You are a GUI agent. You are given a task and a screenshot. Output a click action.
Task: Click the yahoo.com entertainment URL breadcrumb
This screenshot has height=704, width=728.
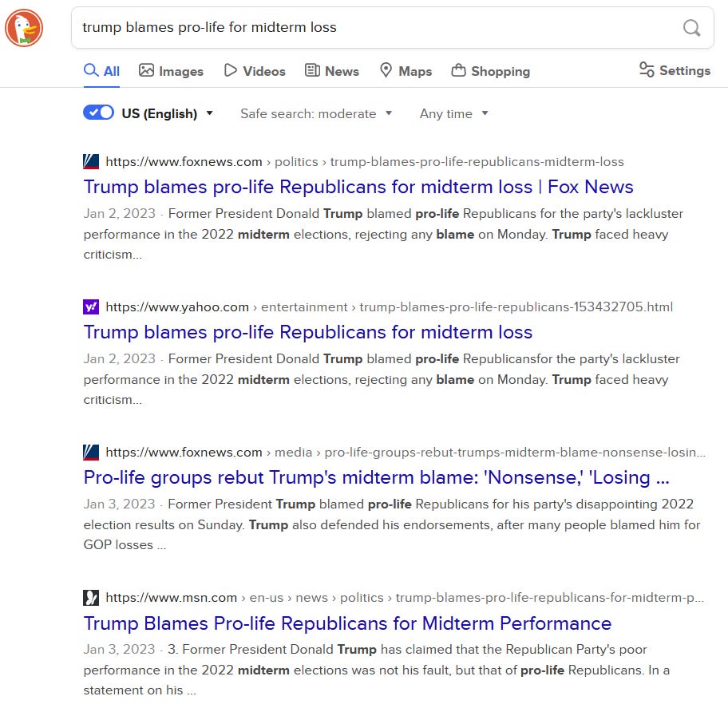(389, 307)
